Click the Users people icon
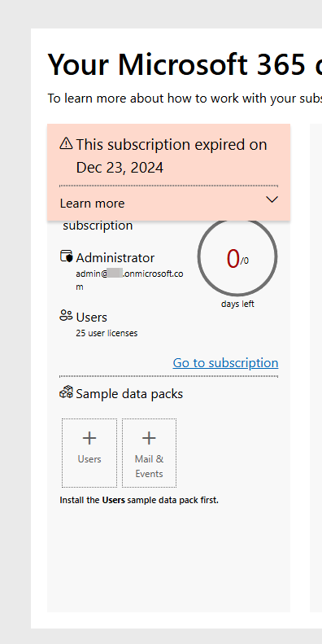Screen dimensions: 322x644 66,316
